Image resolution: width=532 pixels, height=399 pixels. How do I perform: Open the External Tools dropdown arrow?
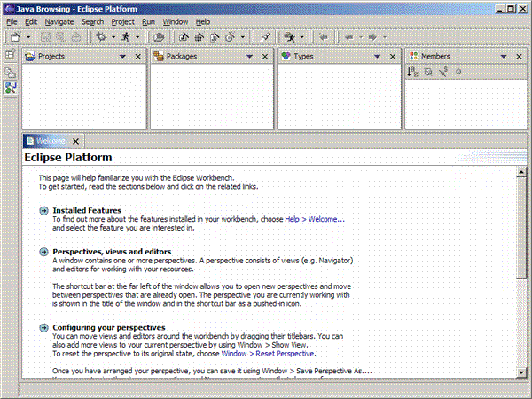(x=302, y=37)
